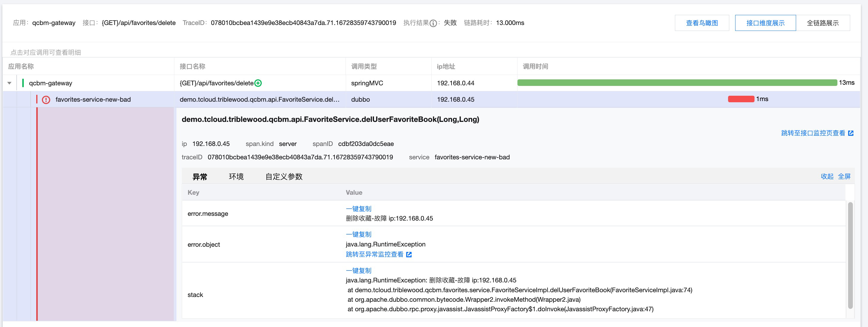
Task: Copy stack trace via 一键复制
Action: pos(359,270)
